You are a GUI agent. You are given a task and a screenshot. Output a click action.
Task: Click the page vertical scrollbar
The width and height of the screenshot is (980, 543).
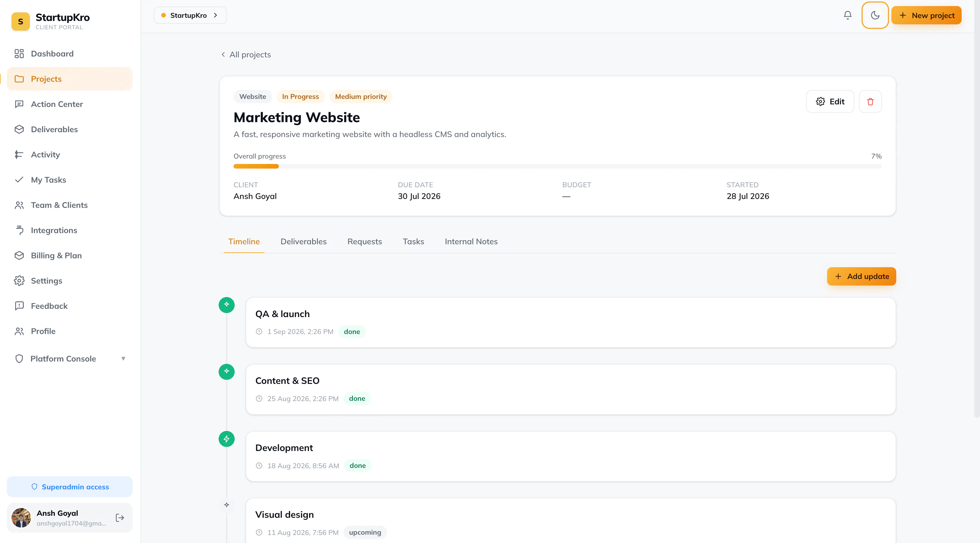[x=977, y=209]
